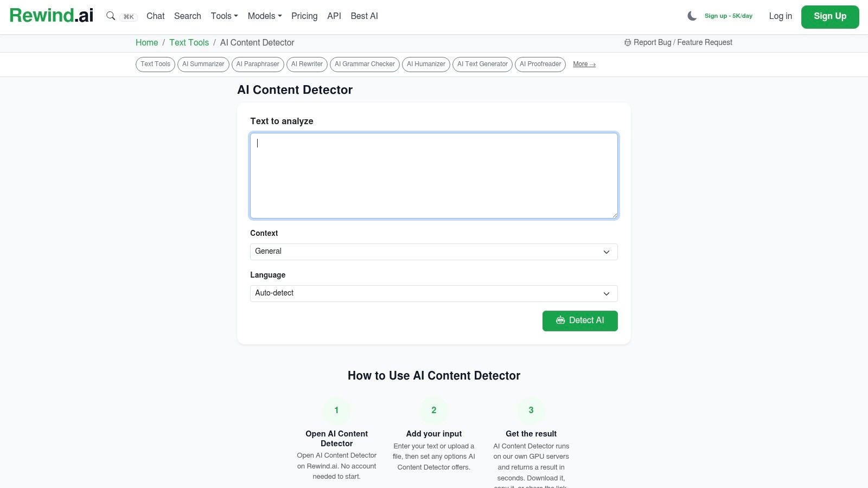
Task: Expand the Models dropdown menu
Action: point(265,16)
